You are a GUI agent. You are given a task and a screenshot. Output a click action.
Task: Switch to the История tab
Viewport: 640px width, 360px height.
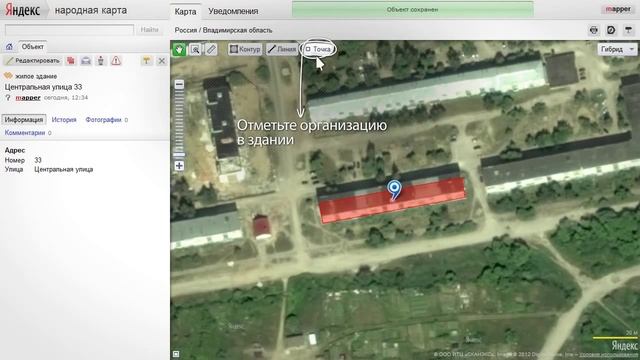[64, 120]
